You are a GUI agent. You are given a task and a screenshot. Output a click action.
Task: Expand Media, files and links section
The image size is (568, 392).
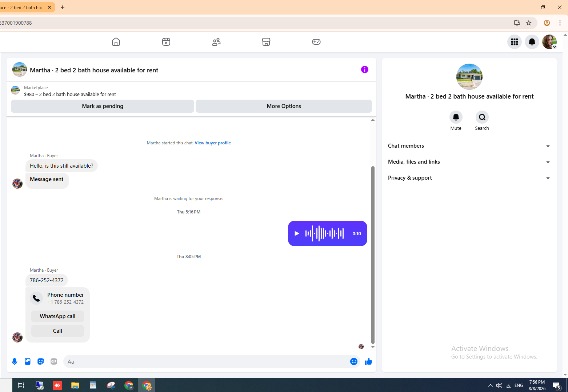(x=469, y=162)
